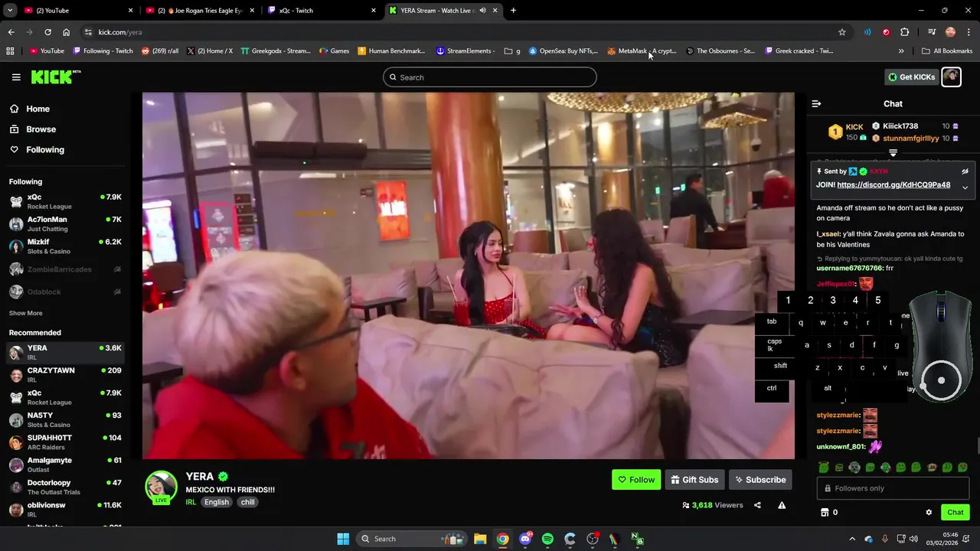Open the user profile avatar menu
The image size is (980, 551).
coord(951,77)
